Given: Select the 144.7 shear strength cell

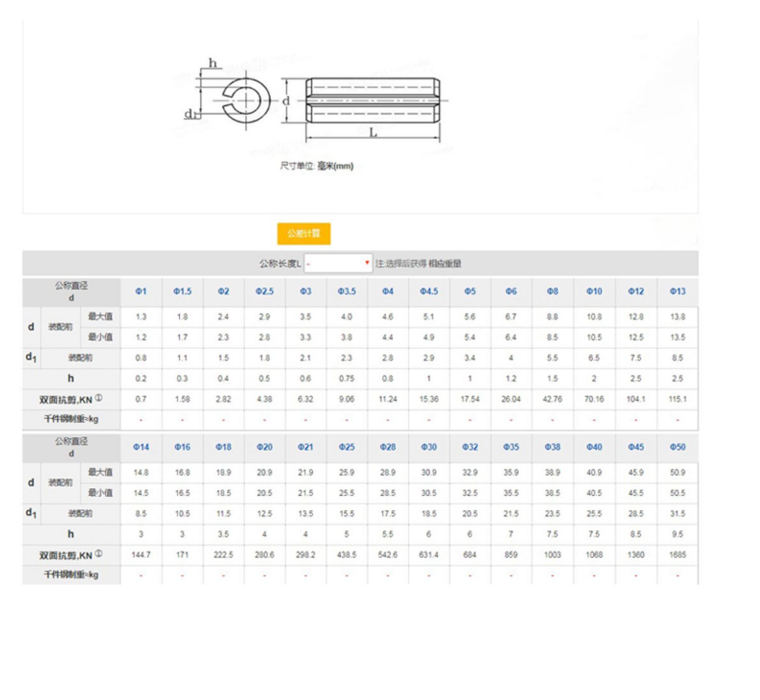Looking at the screenshot, I should 141,555.
